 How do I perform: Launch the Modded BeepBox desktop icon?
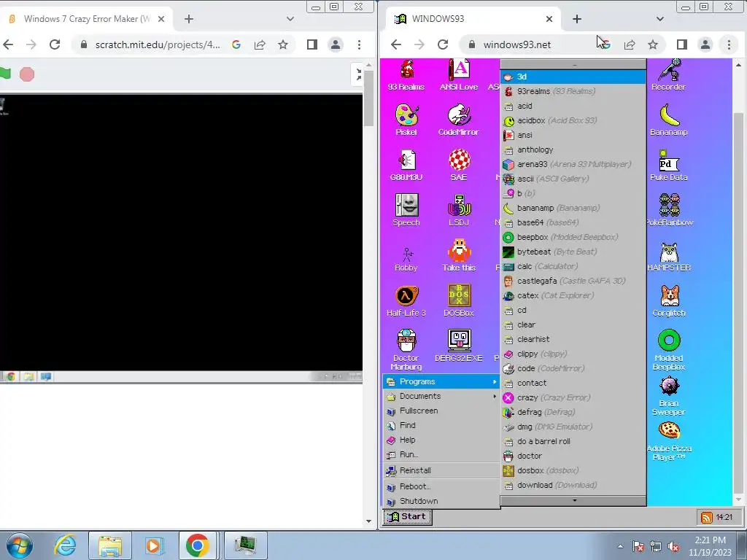pos(669,349)
